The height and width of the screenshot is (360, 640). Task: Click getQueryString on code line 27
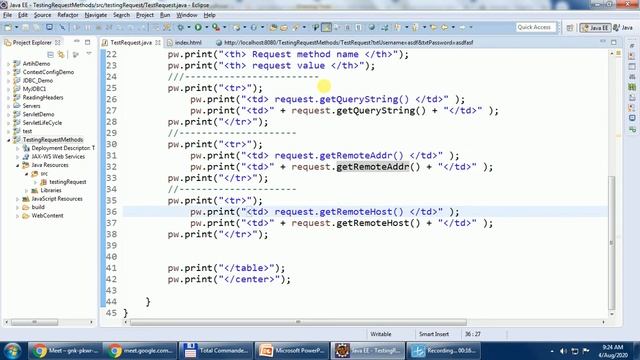click(376, 111)
